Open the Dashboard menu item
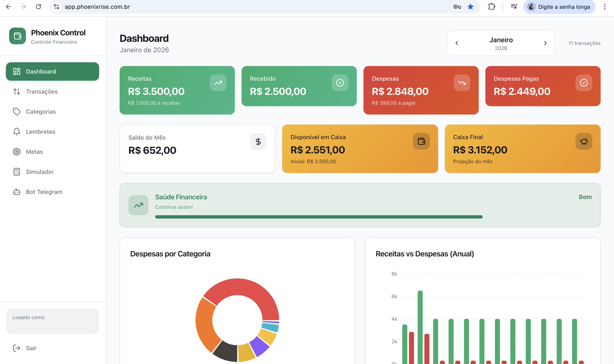Image resolution: width=614 pixels, height=364 pixels. pyautogui.click(x=52, y=71)
